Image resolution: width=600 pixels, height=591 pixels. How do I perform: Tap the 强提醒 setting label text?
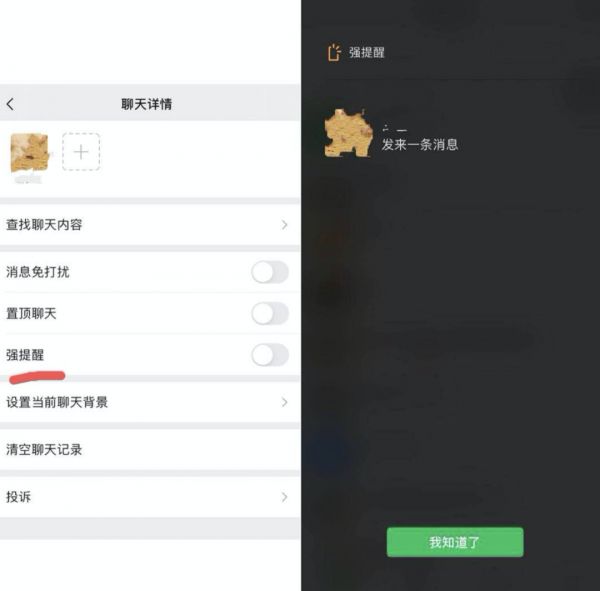25,355
